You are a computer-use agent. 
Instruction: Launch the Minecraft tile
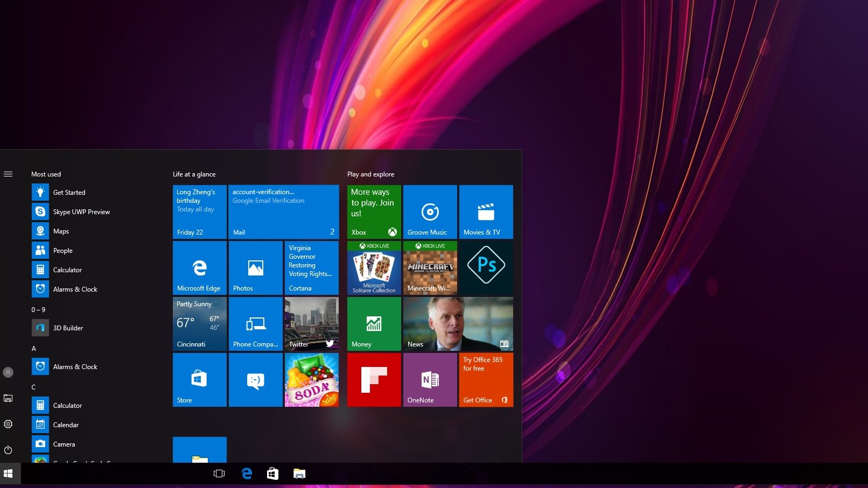click(430, 268)
